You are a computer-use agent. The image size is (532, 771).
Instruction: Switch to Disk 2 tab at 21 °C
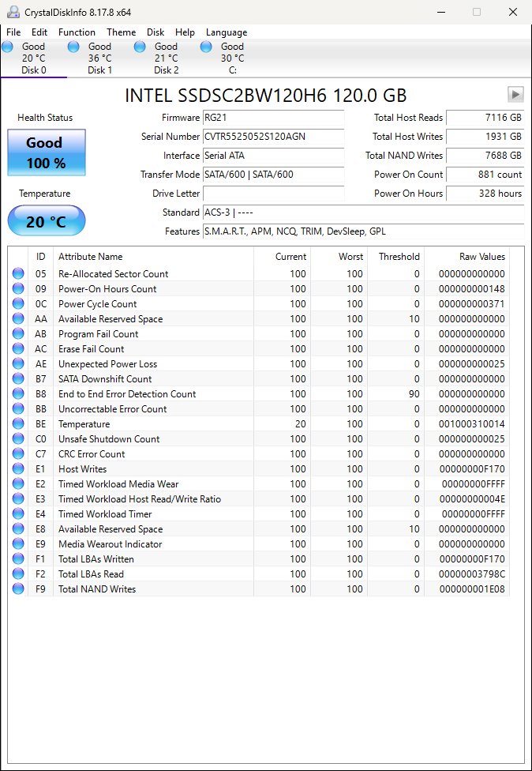[166, 58]
